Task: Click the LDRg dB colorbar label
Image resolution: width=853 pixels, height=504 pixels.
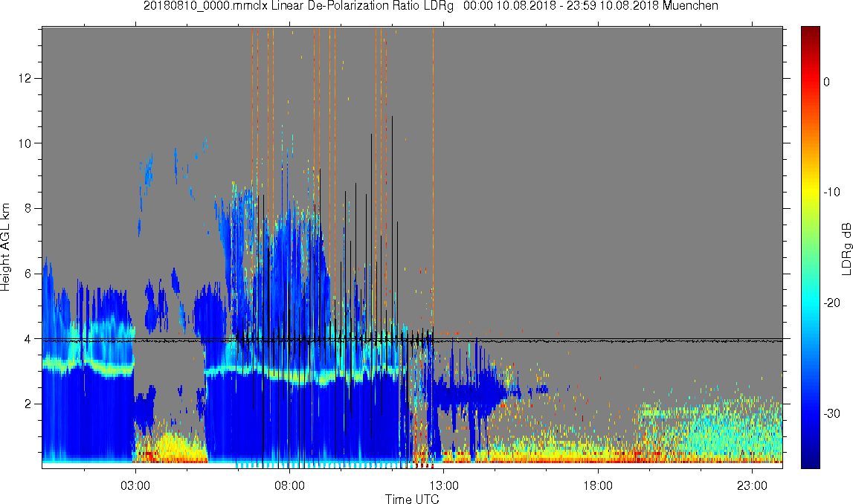Action: tap(846, 248)
